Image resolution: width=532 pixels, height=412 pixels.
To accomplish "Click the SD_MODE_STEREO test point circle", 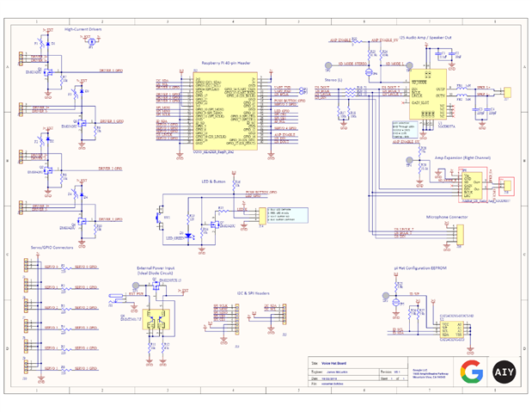I will pos(328,65).
